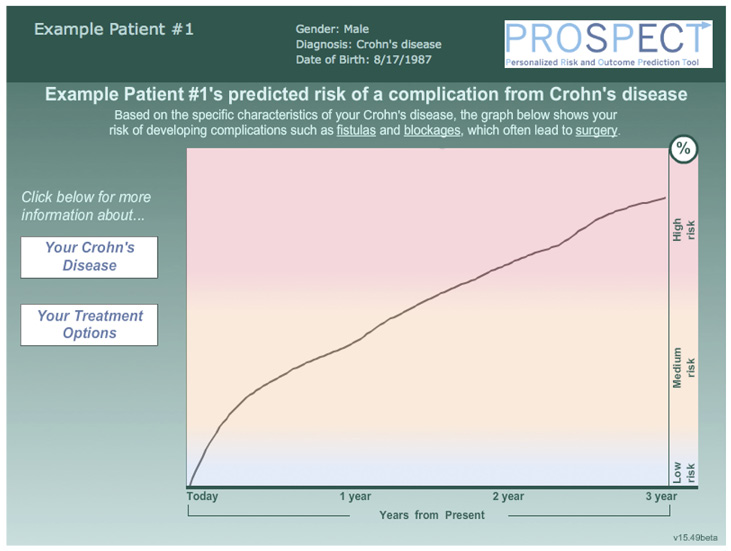Open Your Treatment Options page
Screen dimensions: 731x551
[x=90, y=324]
